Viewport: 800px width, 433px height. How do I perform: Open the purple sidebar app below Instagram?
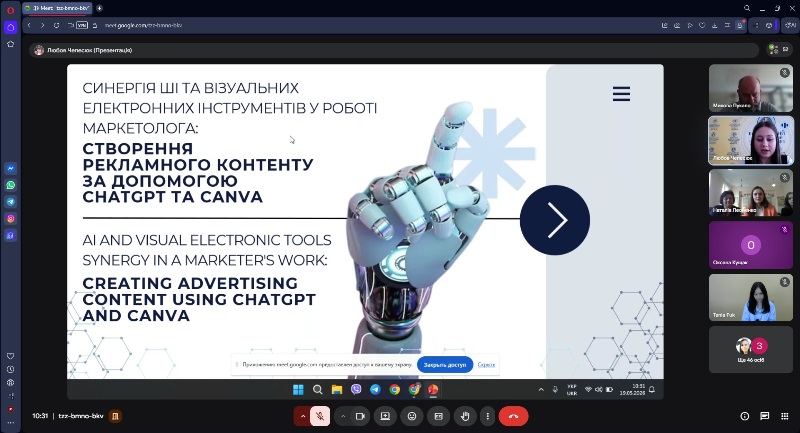click(x=10, y=235)
